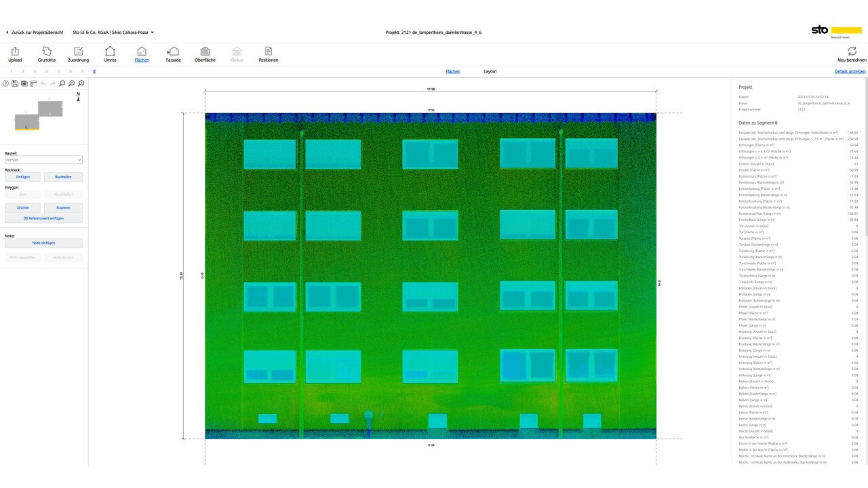Click the Einfügen rectangle button
Screen dimensions: 868x488
(24, 177)
